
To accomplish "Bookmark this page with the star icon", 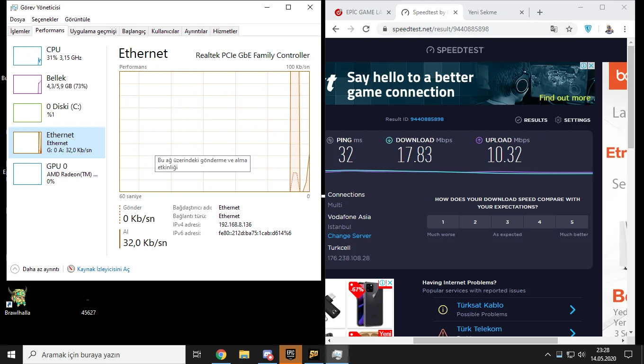I will coord(569,29).
